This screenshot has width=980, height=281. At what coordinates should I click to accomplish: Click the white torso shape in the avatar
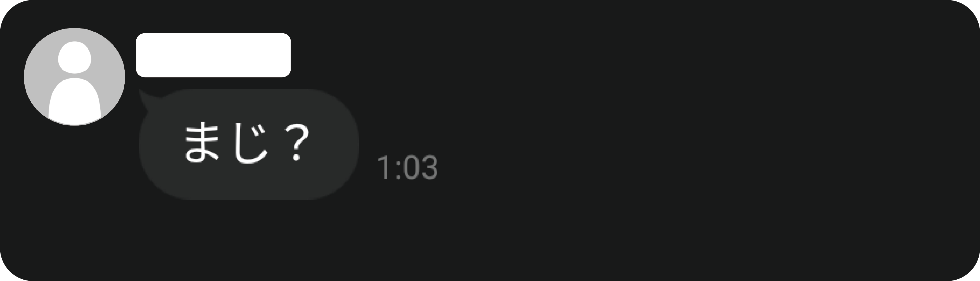[x=75, y=101]
